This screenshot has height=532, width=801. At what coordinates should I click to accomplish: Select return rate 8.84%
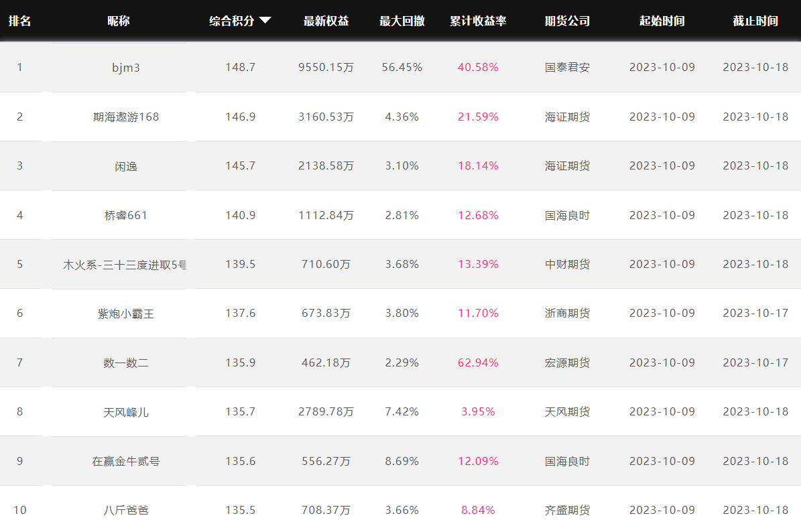pyautogui.click(x=478, y=510)
